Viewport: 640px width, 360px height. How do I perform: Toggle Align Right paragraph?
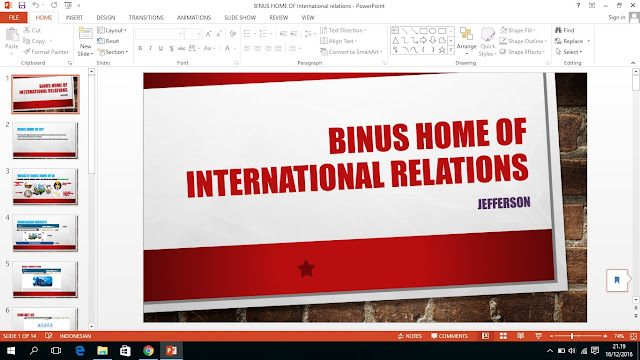pos(268,48)
